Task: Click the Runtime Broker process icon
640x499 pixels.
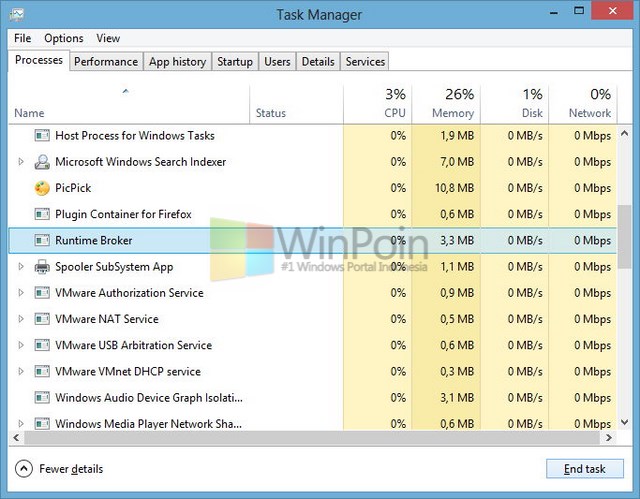Action: tap(42, 240)
